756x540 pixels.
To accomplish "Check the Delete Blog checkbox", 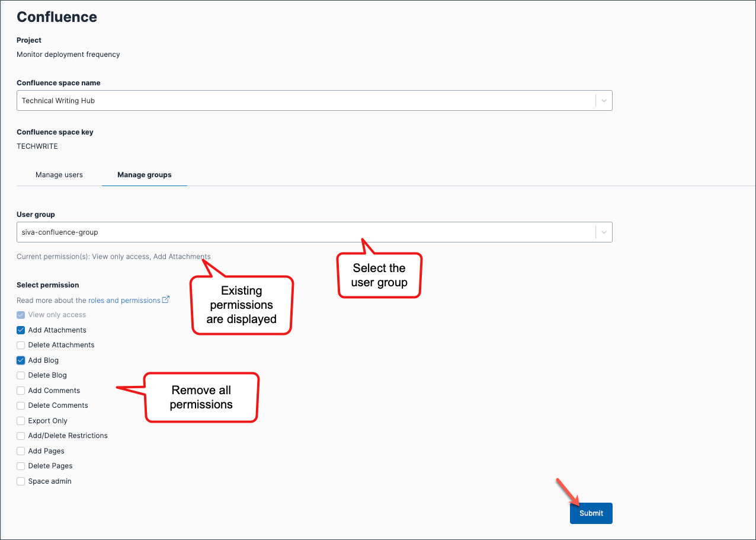I will (x=21, y=375).
